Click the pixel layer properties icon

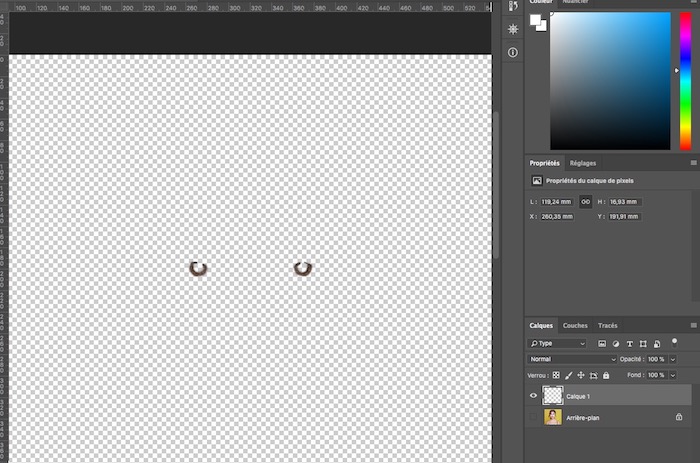(x=537, y=181)
